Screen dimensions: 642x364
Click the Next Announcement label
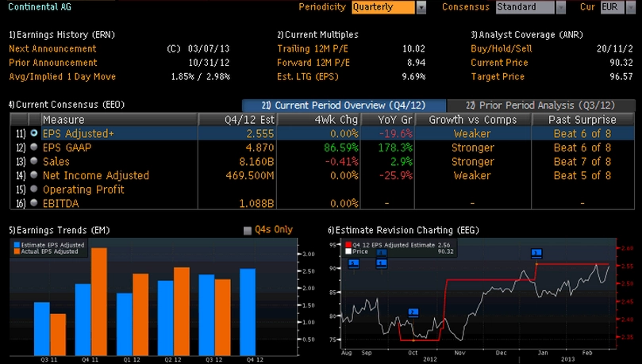point(52,48)
